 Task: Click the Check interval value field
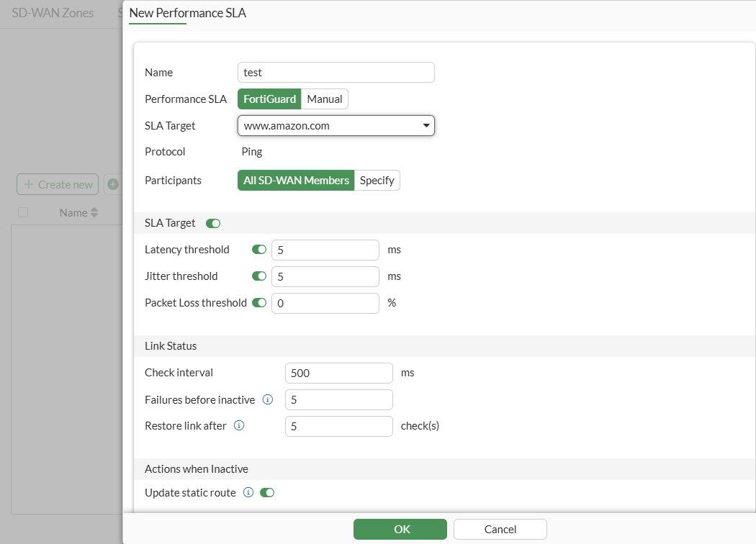338,373
